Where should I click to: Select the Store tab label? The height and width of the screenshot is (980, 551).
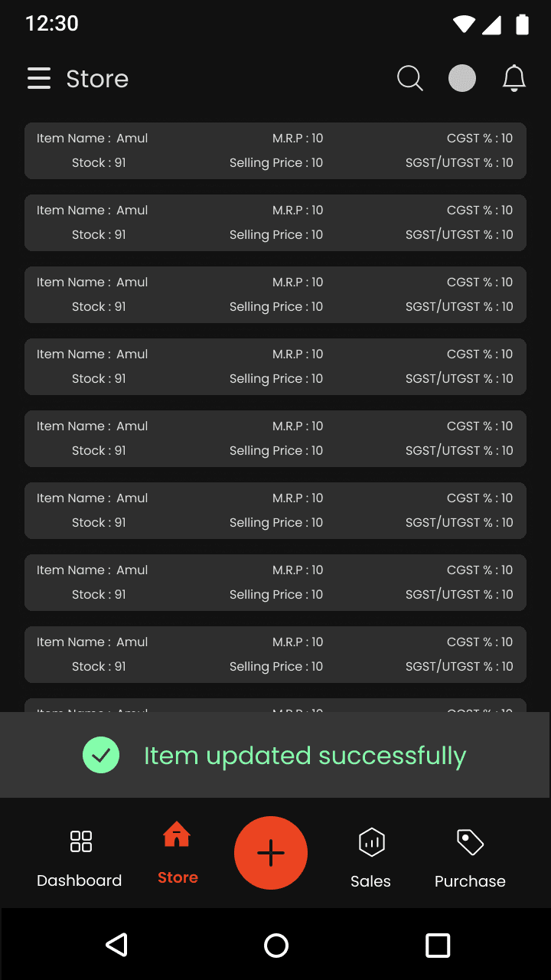(x=178, y=877)
